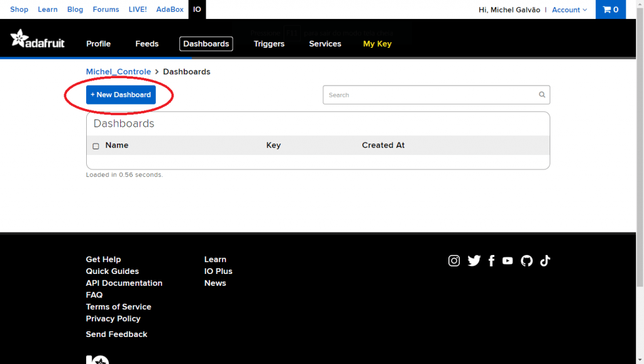Viewport: 644px width, 364px height.
Task: Visit the Blog link
Action: [x=75, y=9]
